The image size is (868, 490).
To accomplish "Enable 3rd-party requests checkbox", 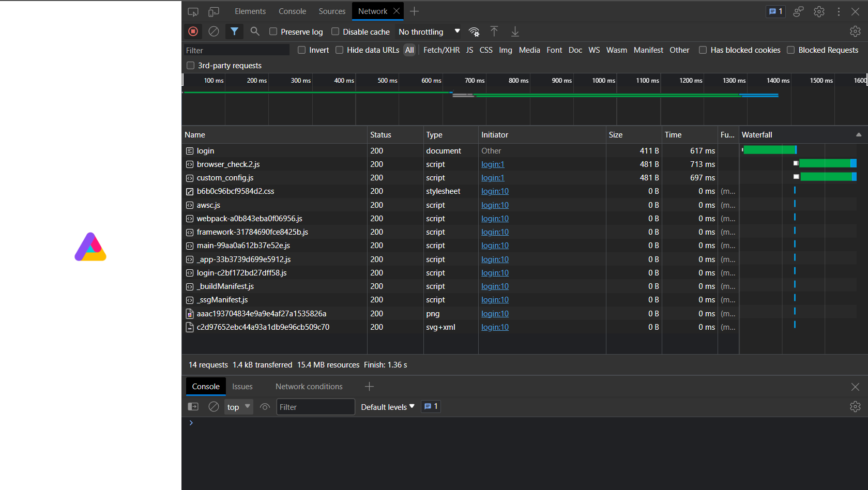I will click(x=191, y=66).
